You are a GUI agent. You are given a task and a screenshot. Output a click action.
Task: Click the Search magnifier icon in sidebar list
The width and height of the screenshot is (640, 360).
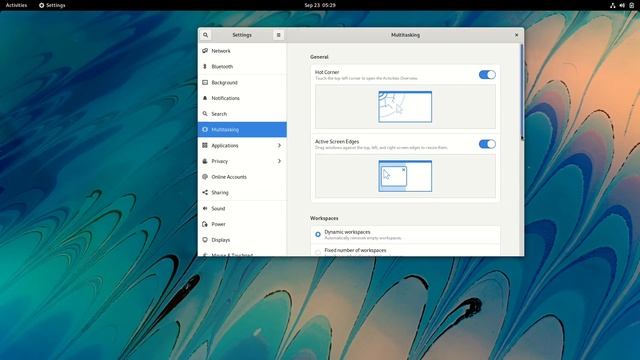point(205,114)
